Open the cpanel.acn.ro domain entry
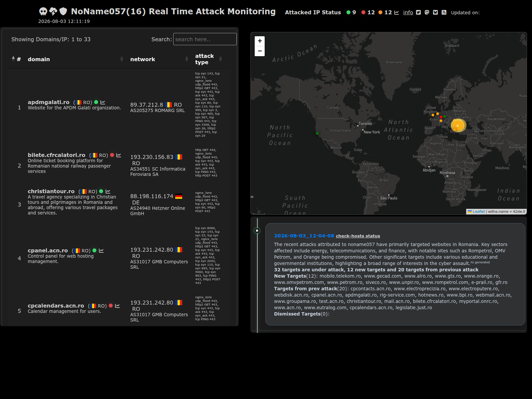The width and height of the screenshot is (532, 399). pos(48,250)
